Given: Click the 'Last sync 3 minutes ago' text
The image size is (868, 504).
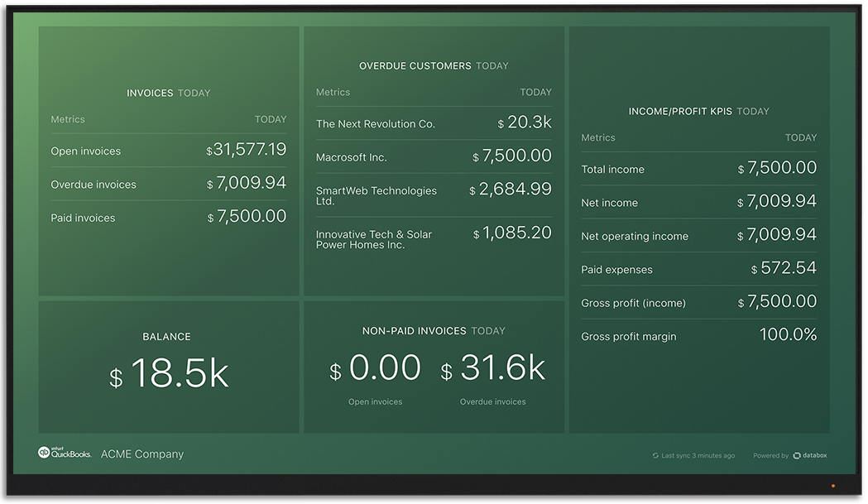Looking at the screenshot, I should 698,456.
